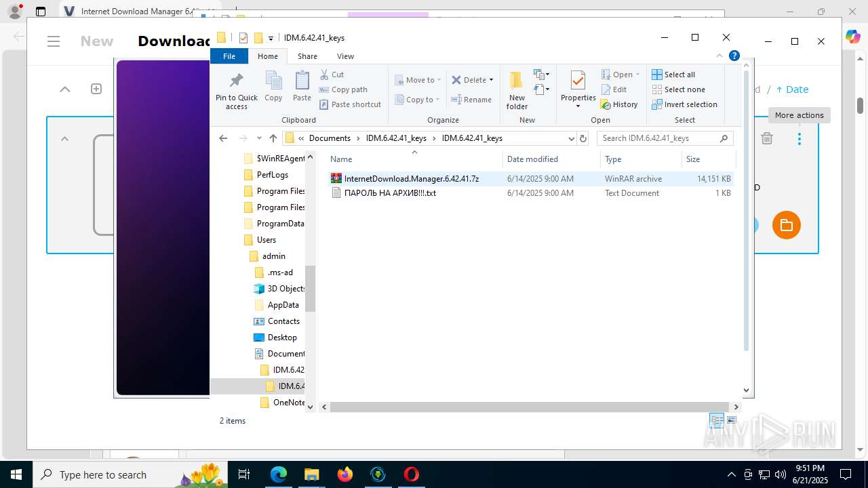868x488 pixels.
Task: Open Quick Access Toolbar customize dropdown
Action: 271,38
